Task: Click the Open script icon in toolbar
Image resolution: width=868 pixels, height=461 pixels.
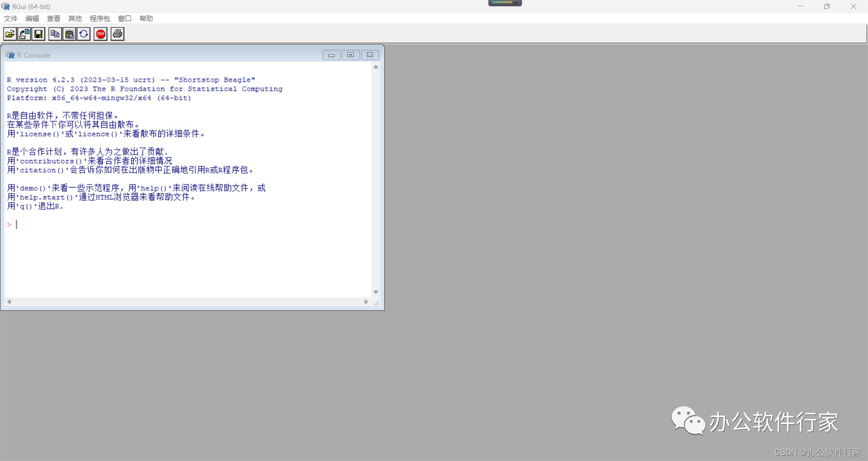Action: tap(10, 34)
